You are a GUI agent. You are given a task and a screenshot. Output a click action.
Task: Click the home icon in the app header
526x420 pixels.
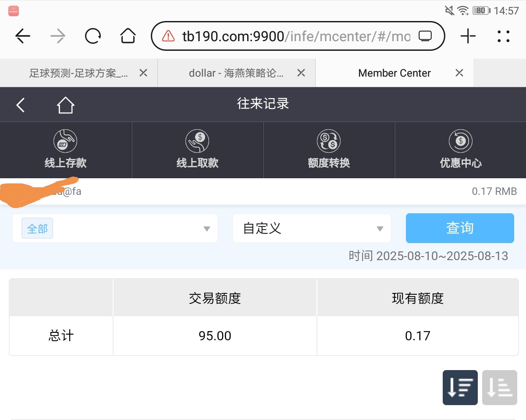[65, 105]
